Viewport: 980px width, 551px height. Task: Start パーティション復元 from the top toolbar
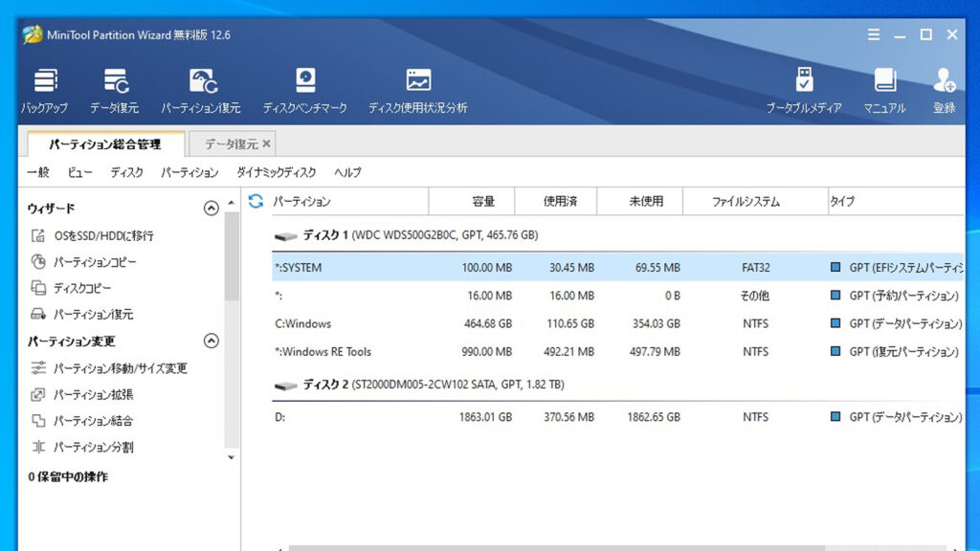pos(201,91)
